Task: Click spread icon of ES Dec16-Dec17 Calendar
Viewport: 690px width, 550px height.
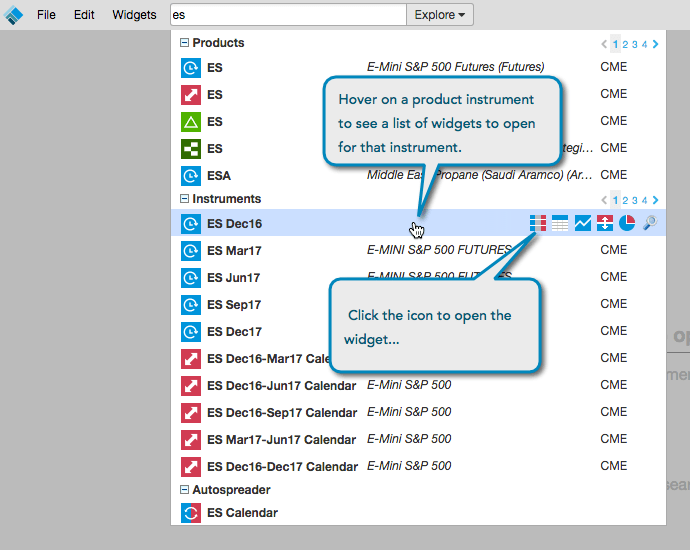Action: [191, 467]
